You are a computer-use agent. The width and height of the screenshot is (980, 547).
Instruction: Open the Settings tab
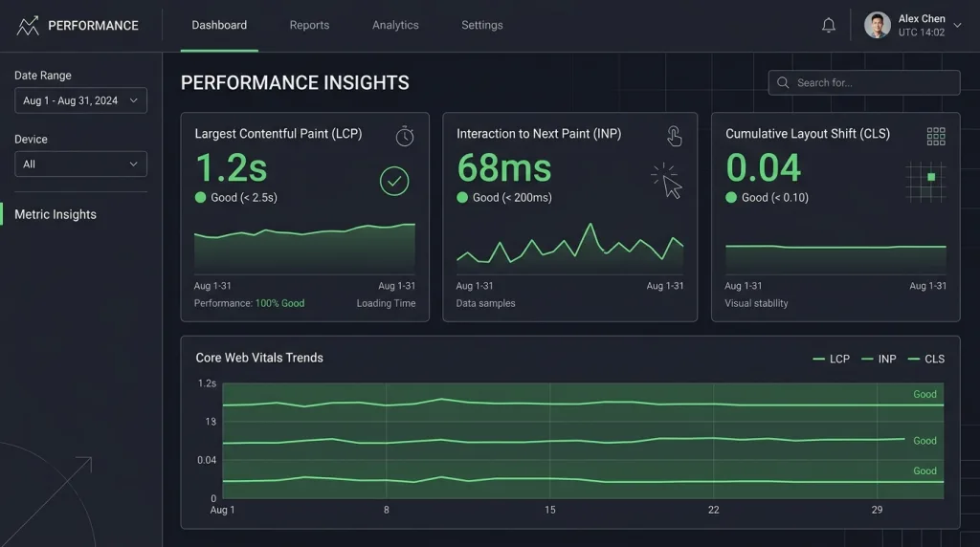(482, 25)
